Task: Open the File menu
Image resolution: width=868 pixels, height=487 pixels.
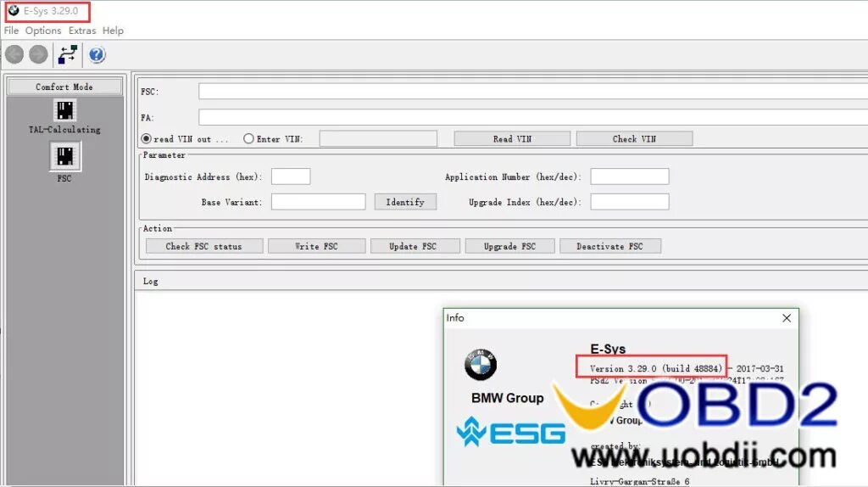Action: tap(11, 31)
